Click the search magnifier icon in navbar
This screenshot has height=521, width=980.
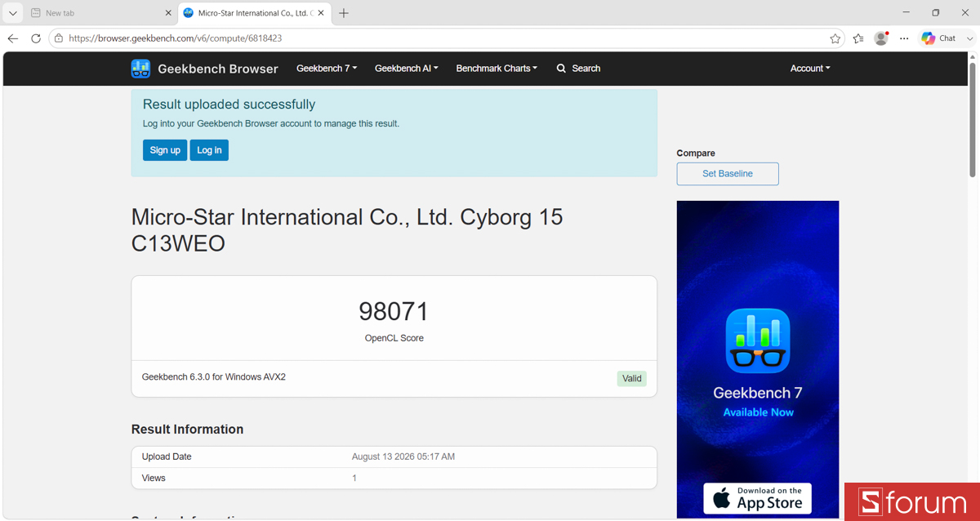[561, 69]
